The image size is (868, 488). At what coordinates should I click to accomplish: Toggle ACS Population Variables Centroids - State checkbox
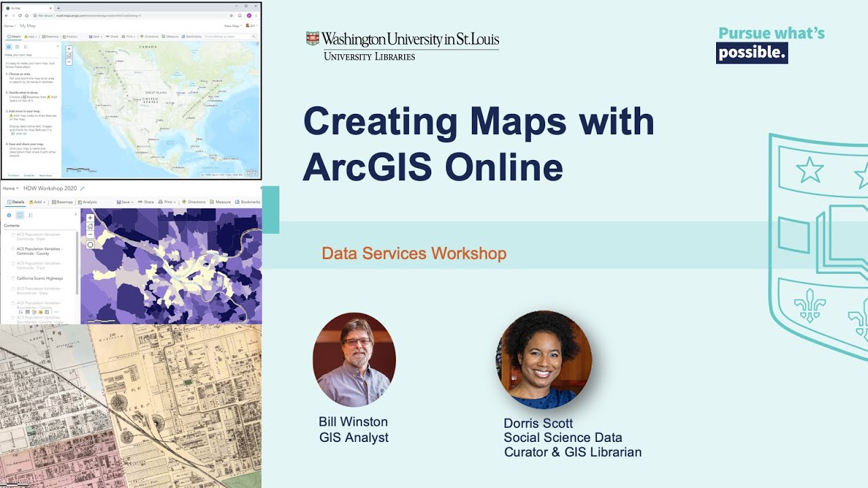tap(13, 235)
